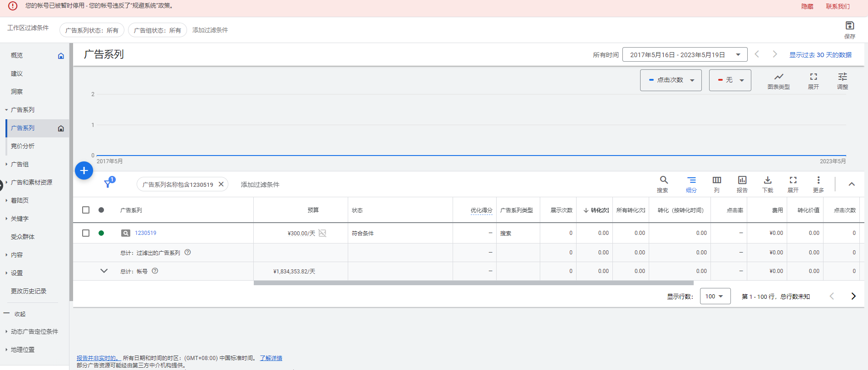Collapse the sidebar with 收起
Viewport: 868px width, 370px height.
coord(20,314)
